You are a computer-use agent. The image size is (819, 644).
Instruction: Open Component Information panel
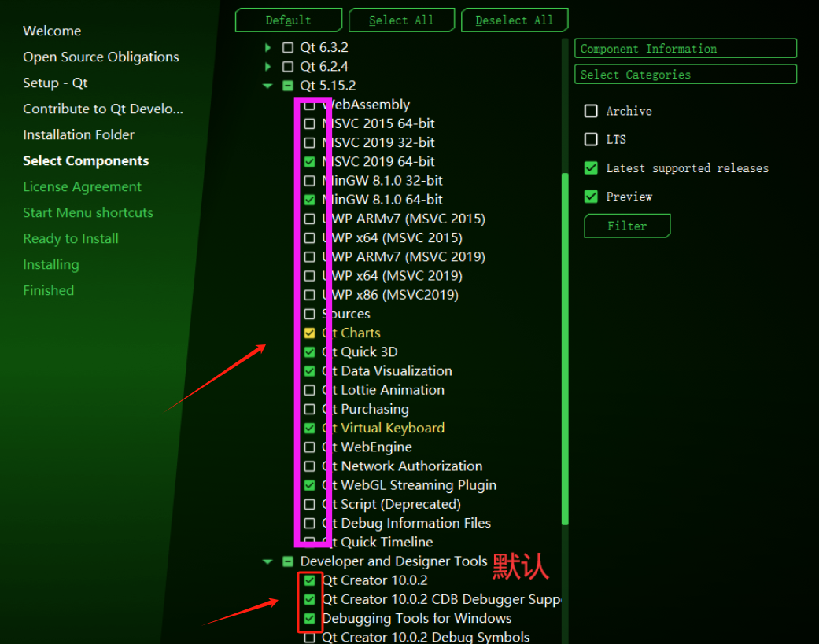pos(684,48)
